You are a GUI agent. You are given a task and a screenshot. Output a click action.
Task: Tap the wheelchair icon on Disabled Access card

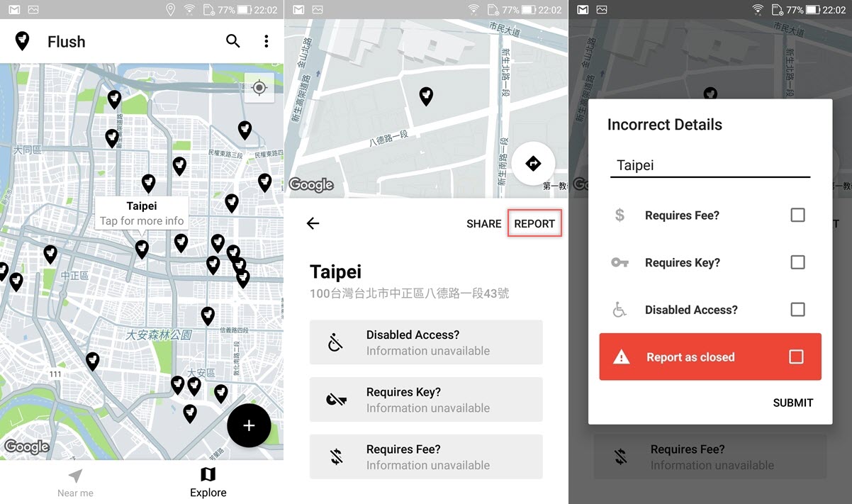(x=336, y=342)
